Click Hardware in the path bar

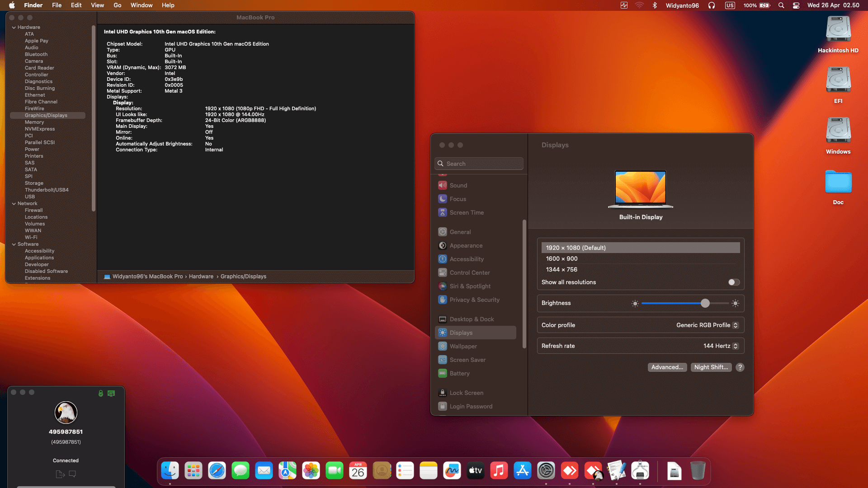click(201, 277)
